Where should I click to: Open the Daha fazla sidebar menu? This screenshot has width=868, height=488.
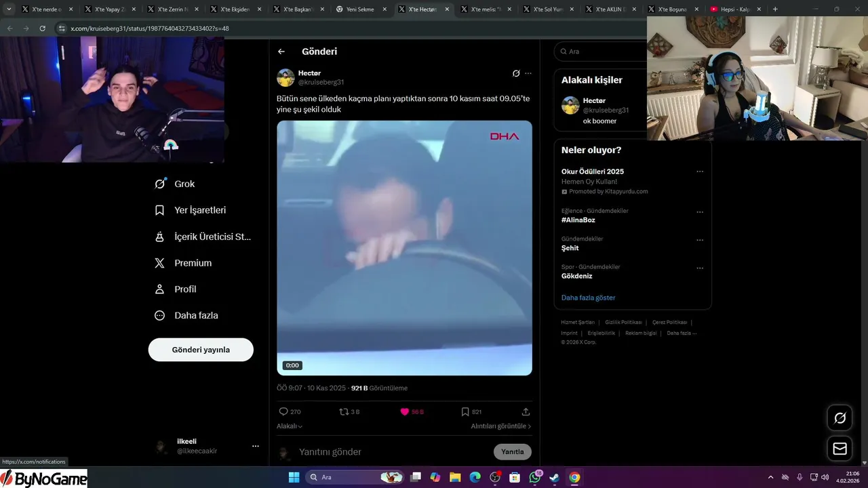[x=186, y=315]
